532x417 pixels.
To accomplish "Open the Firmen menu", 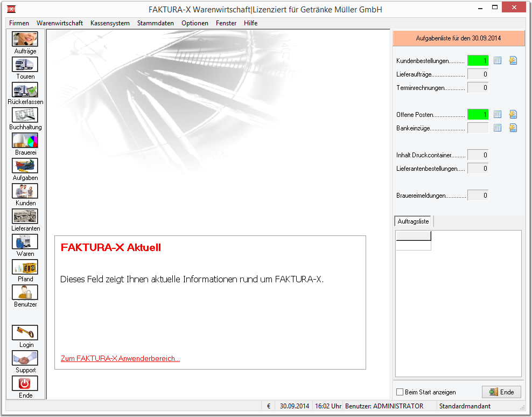I will pos(19,23).
